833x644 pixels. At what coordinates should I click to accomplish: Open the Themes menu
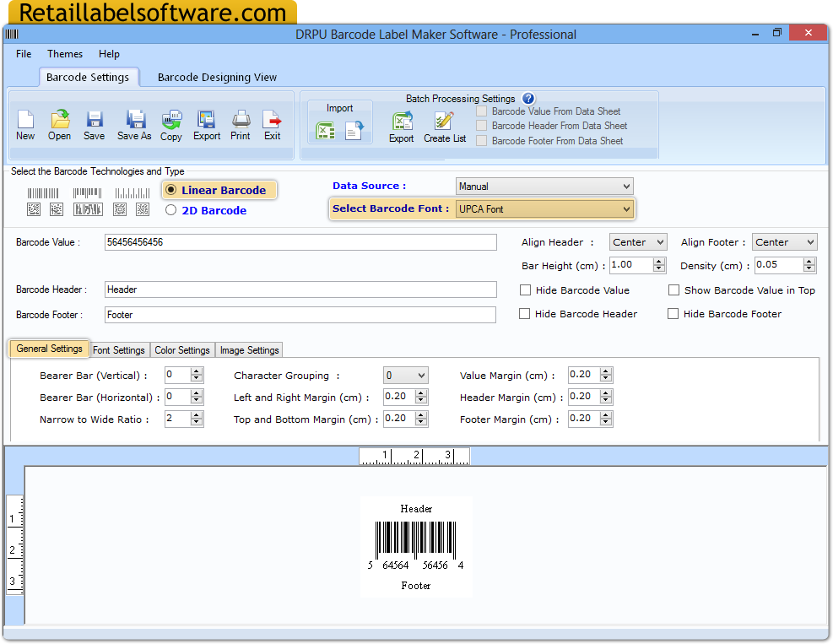pyautogui.click(x=65, y=53)
